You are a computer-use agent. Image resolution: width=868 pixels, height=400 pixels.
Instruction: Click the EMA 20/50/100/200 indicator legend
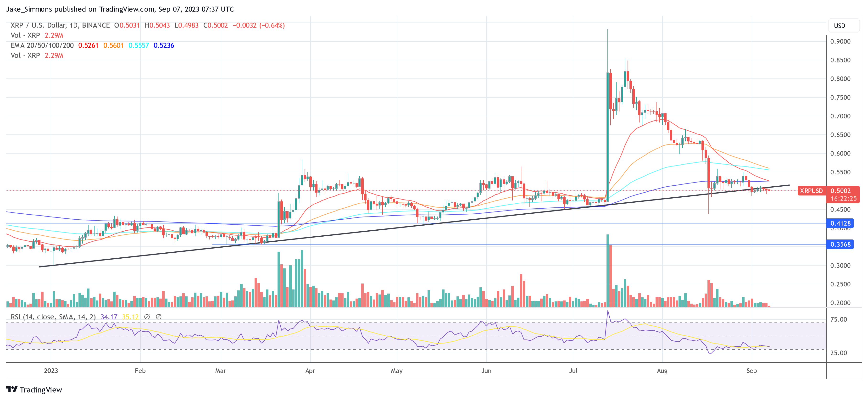pos(42,45)
